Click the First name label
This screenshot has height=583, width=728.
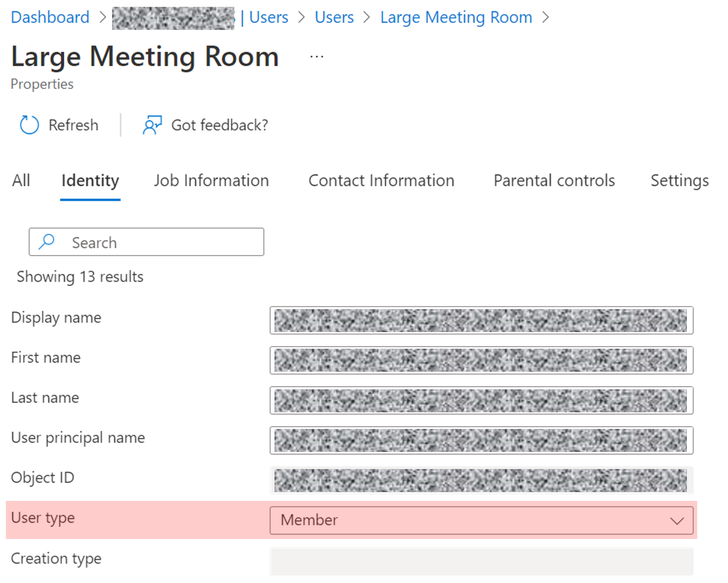coord(46,358)
